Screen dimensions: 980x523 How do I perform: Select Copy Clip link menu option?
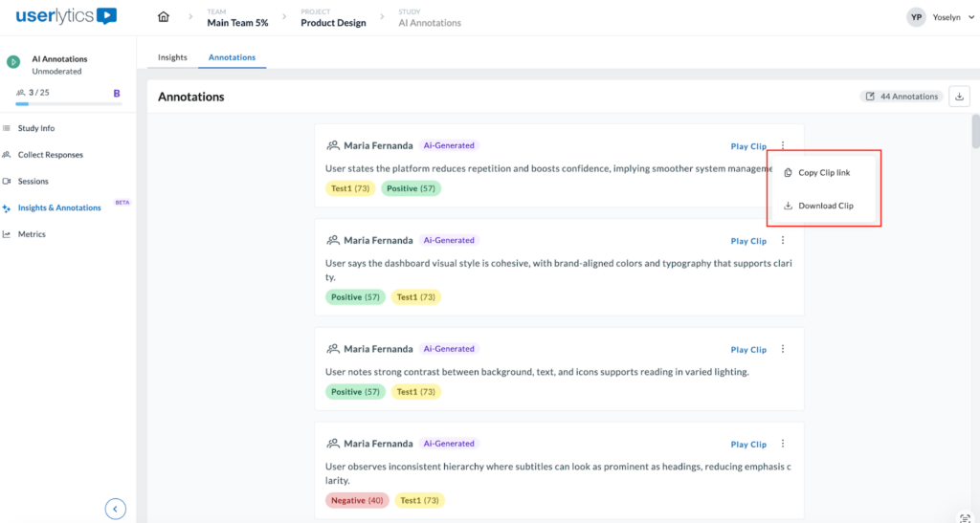click(823, 173)
